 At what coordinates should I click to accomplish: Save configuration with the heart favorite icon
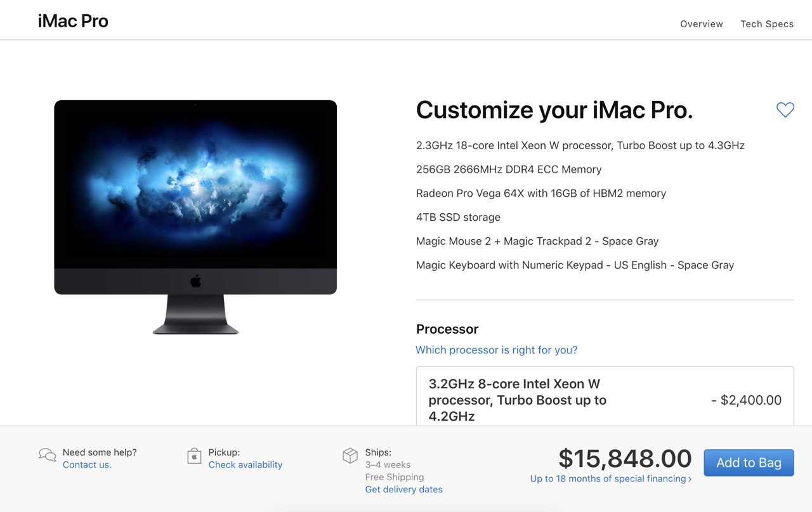[x=785, y=110]
